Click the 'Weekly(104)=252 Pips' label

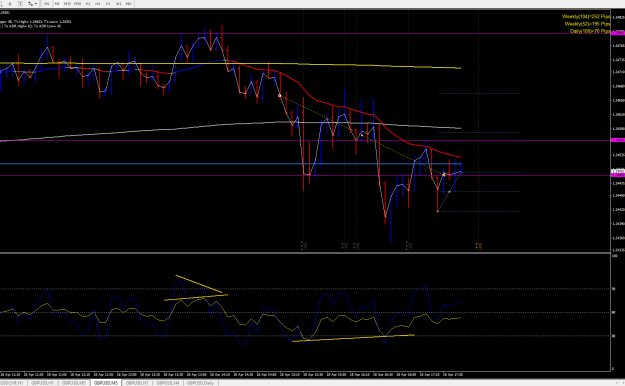tap(586, 17)
